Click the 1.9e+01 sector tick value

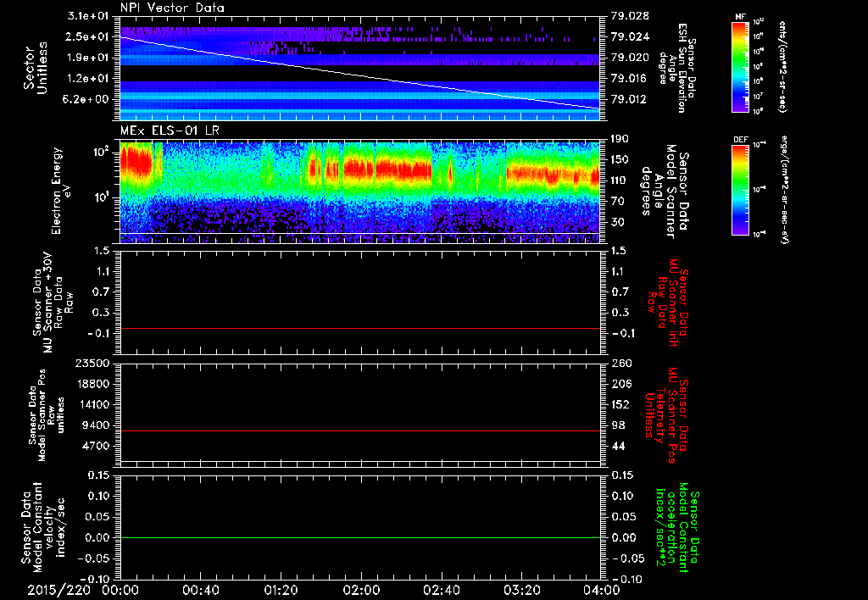(88, 58)
